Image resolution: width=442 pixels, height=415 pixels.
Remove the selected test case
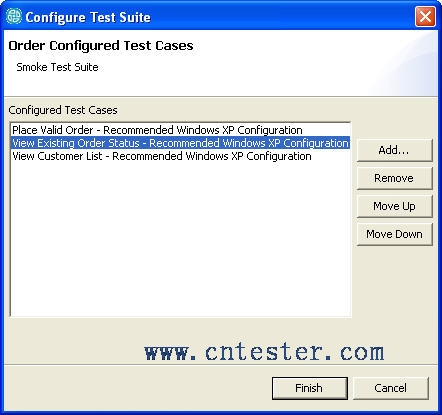click(x=394, y=178)
